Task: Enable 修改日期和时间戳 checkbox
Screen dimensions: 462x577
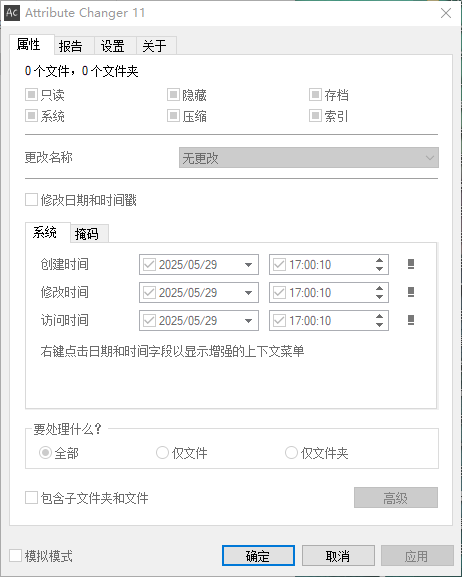Action: click(31, 200)
